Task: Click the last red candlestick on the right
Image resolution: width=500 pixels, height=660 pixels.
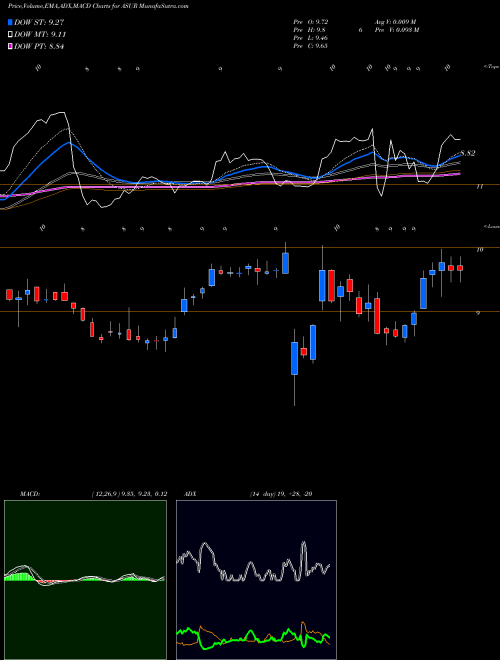Action: pos(460,268)
